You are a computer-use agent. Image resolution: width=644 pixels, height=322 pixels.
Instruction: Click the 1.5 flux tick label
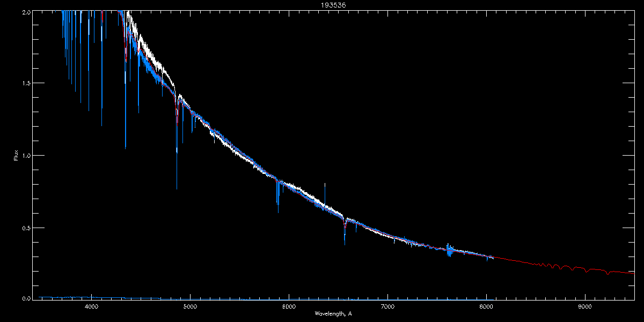(26, 83)
